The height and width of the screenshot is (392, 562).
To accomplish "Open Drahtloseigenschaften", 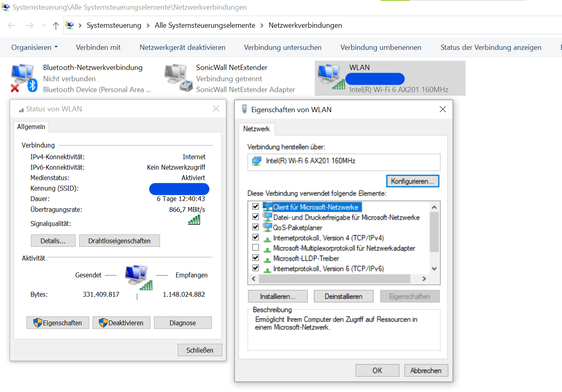I will click(x=119, y=241).
